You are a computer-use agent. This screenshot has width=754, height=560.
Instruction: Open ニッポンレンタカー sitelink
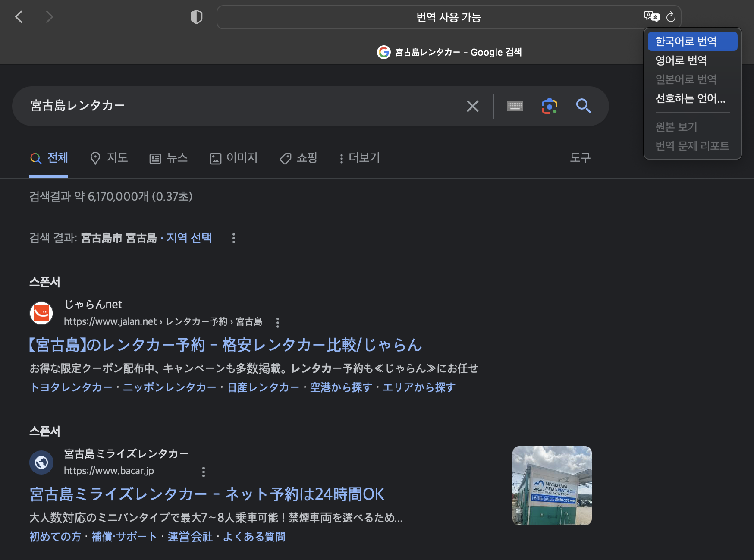pos(170,387)
